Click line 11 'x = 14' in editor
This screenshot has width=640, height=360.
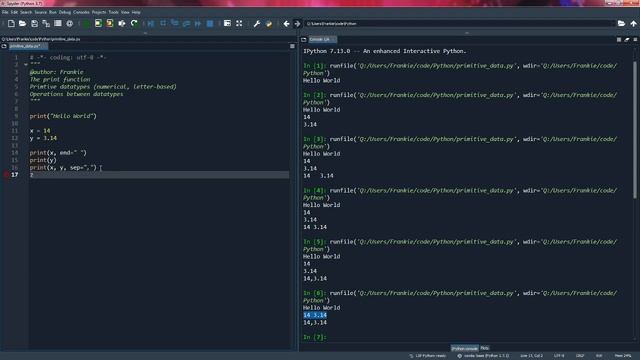(40, 131)
